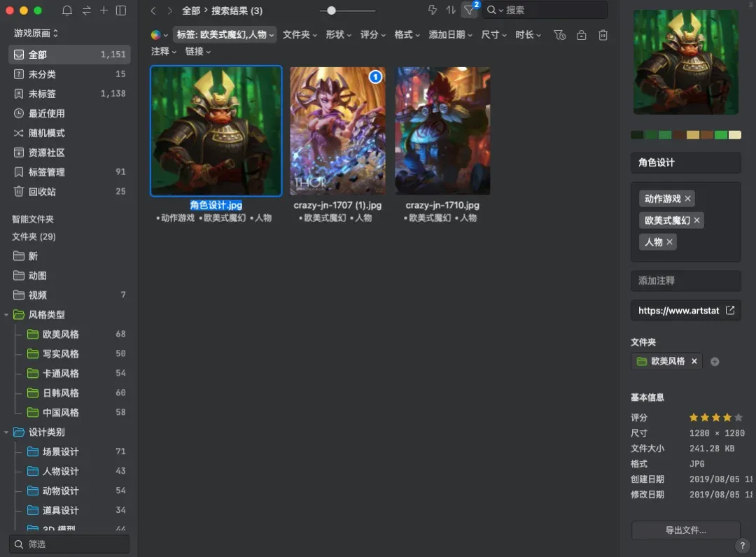Open the 尺寸 filter dropdown

tap(493, 35)
